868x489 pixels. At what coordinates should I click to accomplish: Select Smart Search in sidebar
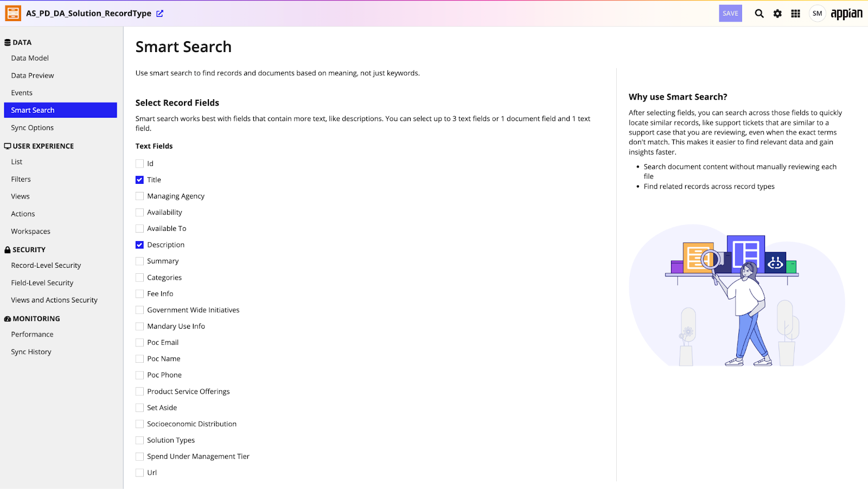[60, 110]
